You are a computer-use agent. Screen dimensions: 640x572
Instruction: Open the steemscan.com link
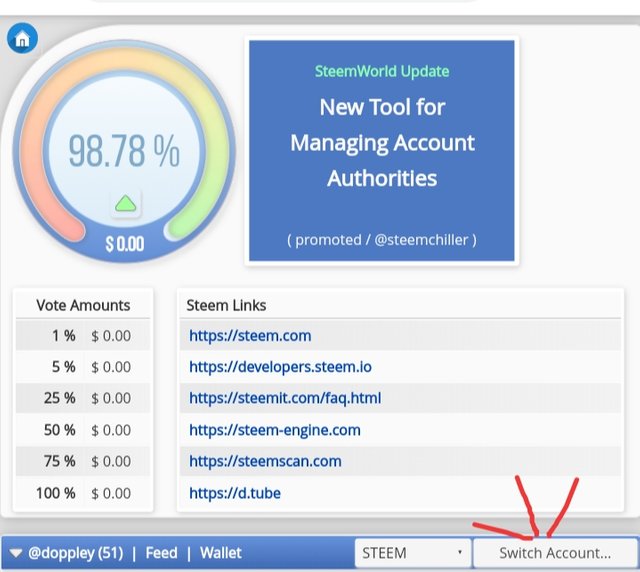[265, 461]
